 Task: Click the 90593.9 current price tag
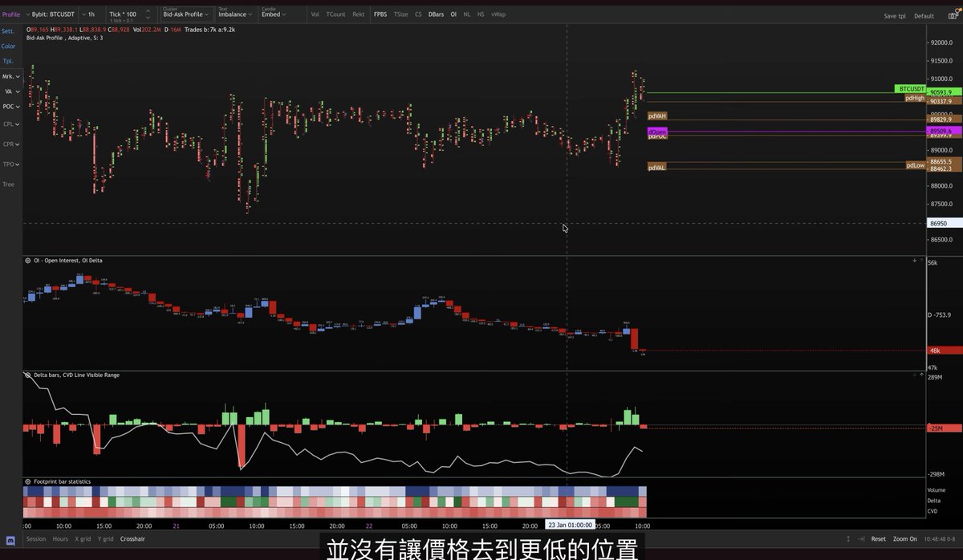(x=944, y=92)
